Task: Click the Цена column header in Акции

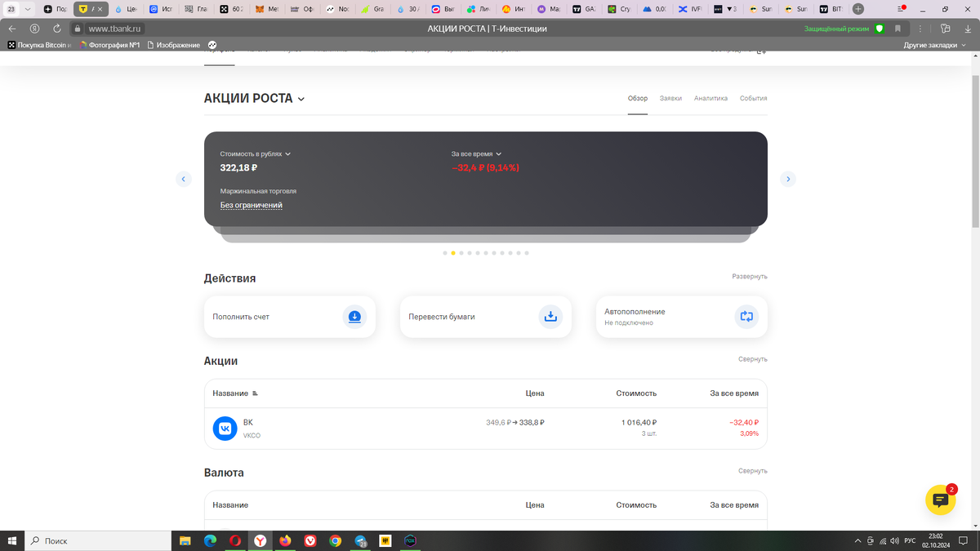Action: click(535, 393)
